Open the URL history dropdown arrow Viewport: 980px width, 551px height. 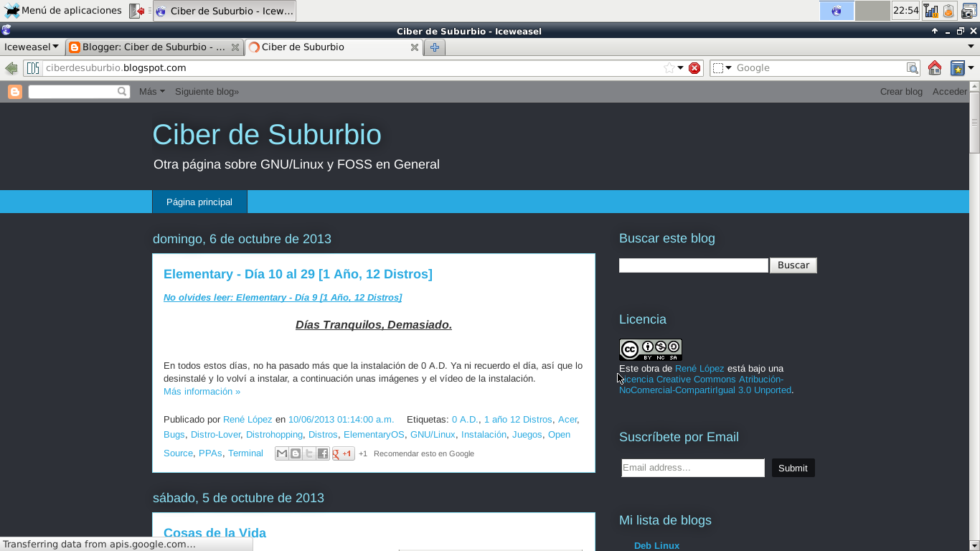(x=681, y=68)
